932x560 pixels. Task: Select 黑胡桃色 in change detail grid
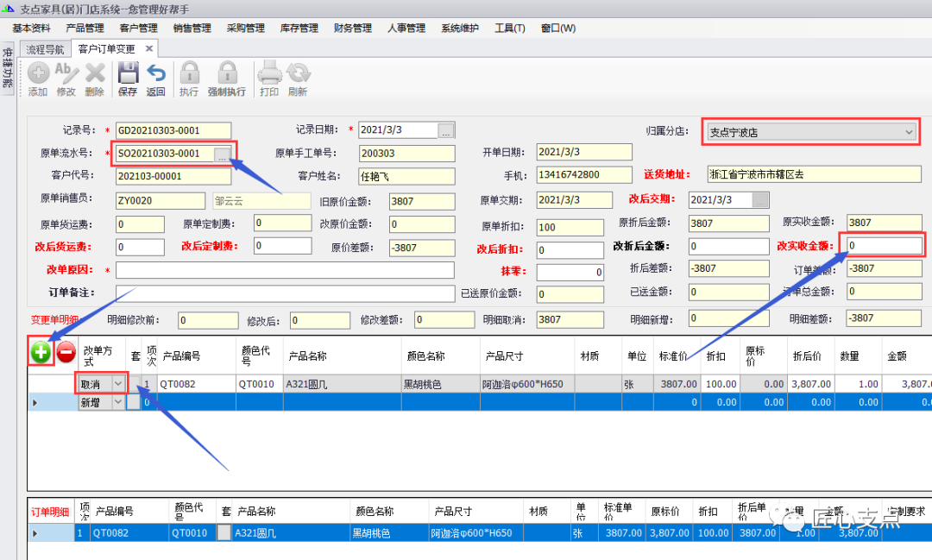point(440,384)
